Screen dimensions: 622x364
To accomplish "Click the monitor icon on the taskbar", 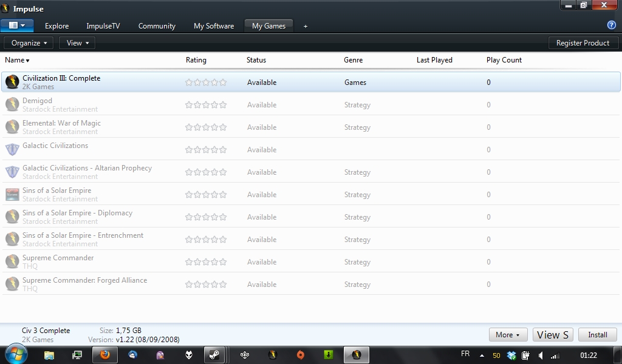I will 77,355.
